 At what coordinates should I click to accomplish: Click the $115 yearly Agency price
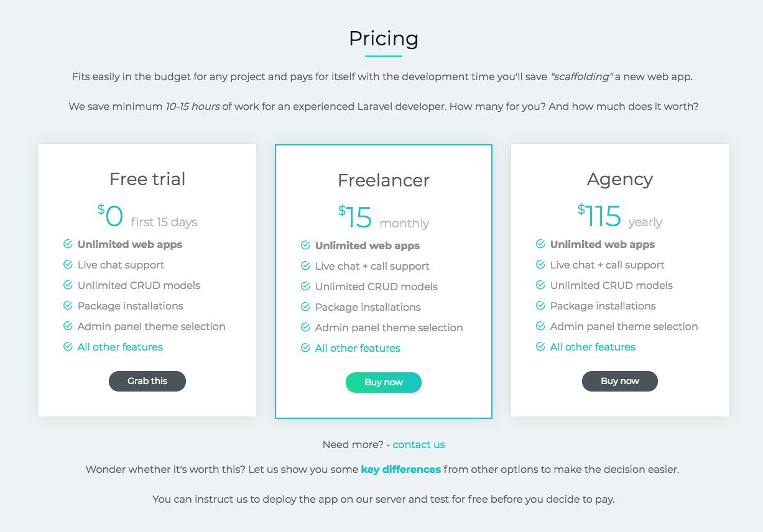[x=619, y=216]
